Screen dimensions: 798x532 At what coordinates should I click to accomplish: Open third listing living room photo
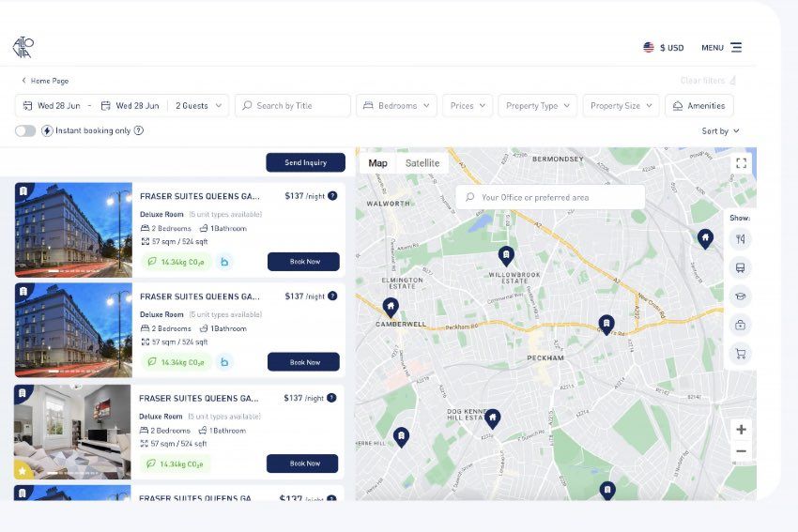(72, 432)
